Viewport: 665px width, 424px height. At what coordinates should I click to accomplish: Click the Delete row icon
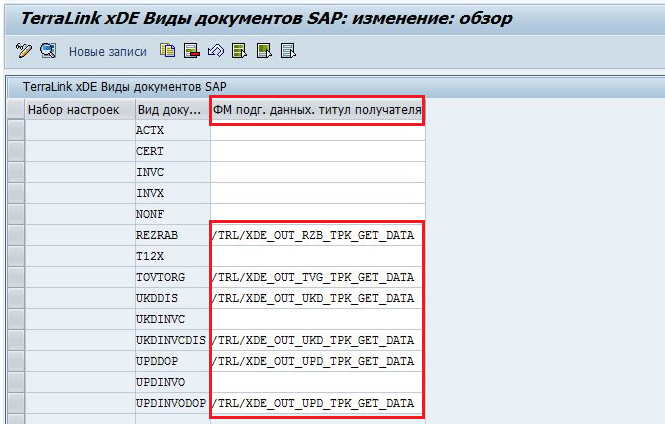click(191, 51)
